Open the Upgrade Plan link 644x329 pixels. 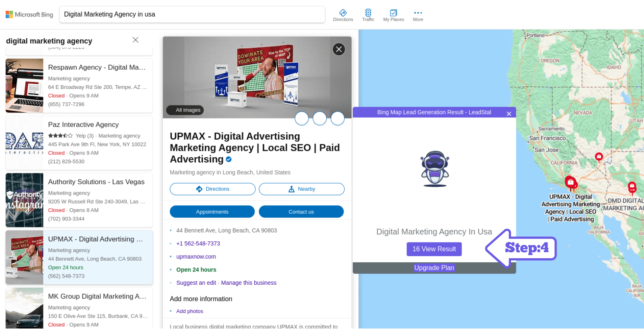(x=434, y=268)
